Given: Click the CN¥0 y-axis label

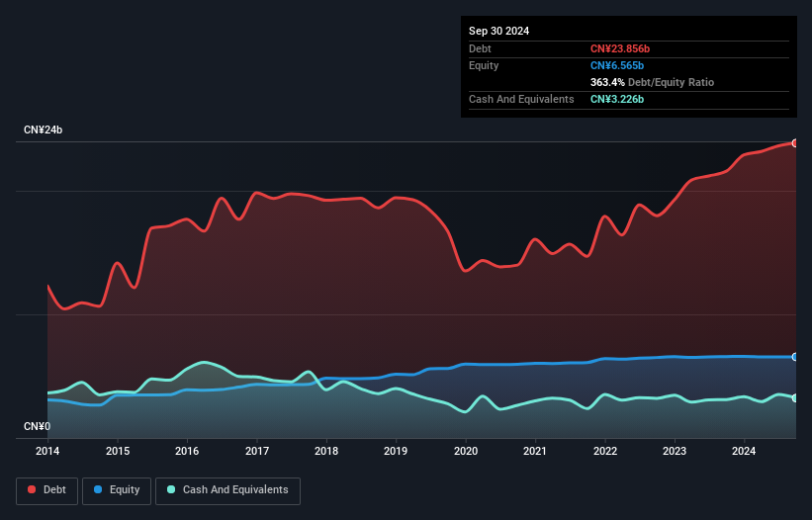Looking at the screenshot, I should click(38, 426).
